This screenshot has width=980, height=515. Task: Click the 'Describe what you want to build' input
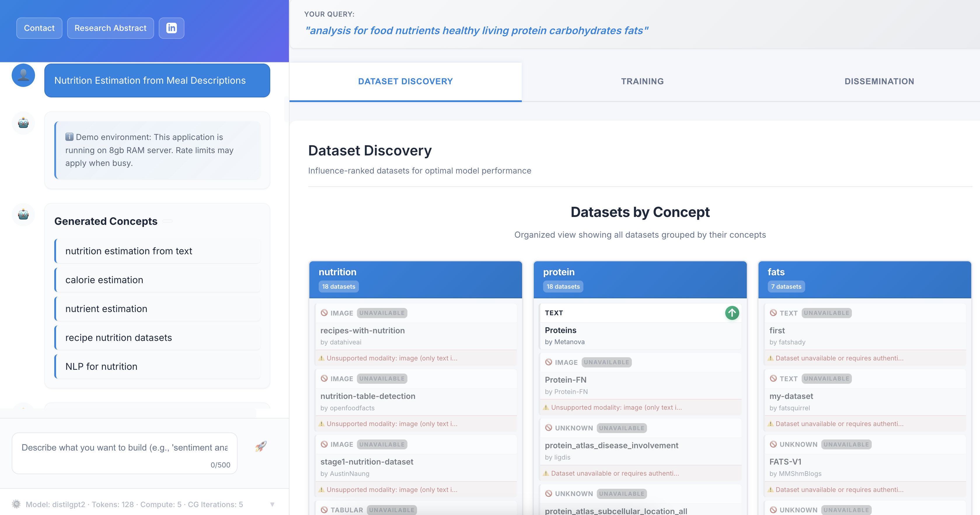pos(124,453)
